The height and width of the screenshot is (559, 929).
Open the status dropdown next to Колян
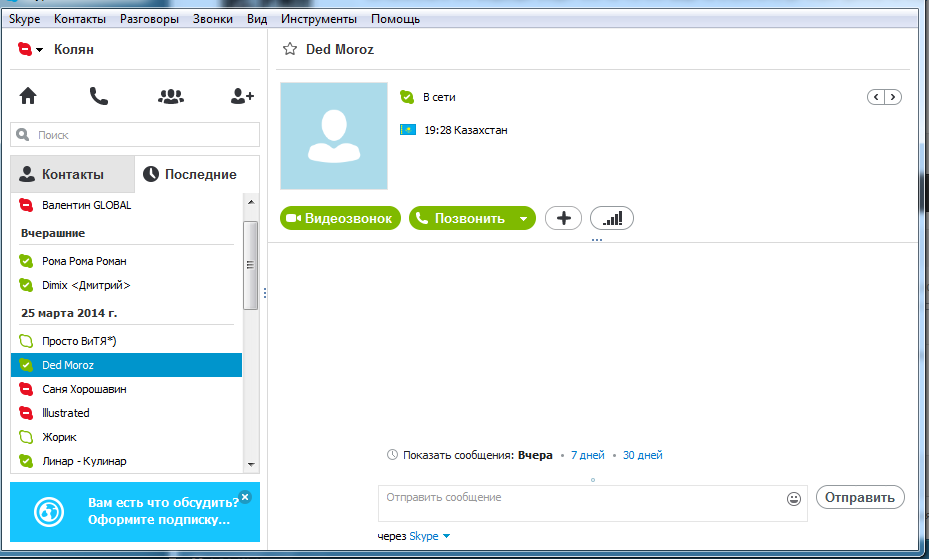40,50
